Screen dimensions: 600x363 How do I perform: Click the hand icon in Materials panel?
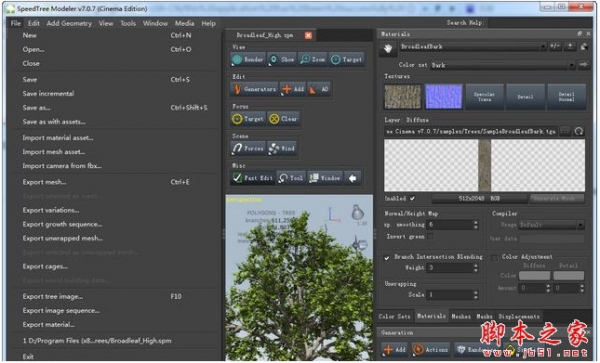pos(388,49)
